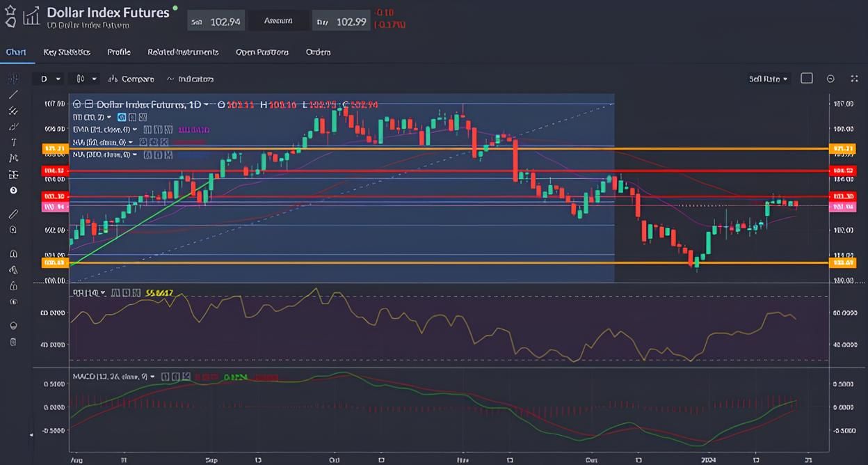Click the Buy button at 102.99
Image resolution: width=868 pixels, height=465 pixels.
[x=341, y=22]
